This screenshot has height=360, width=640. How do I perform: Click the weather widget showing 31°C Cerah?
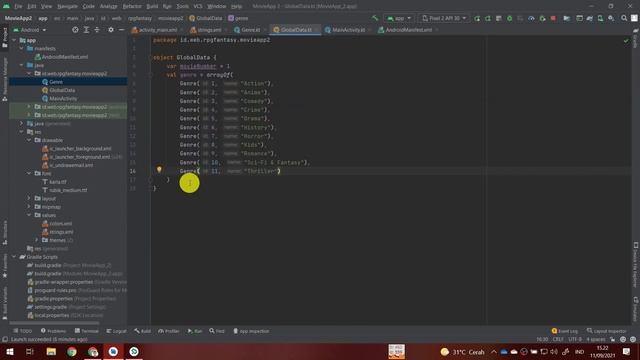click(x=462, y=351)
